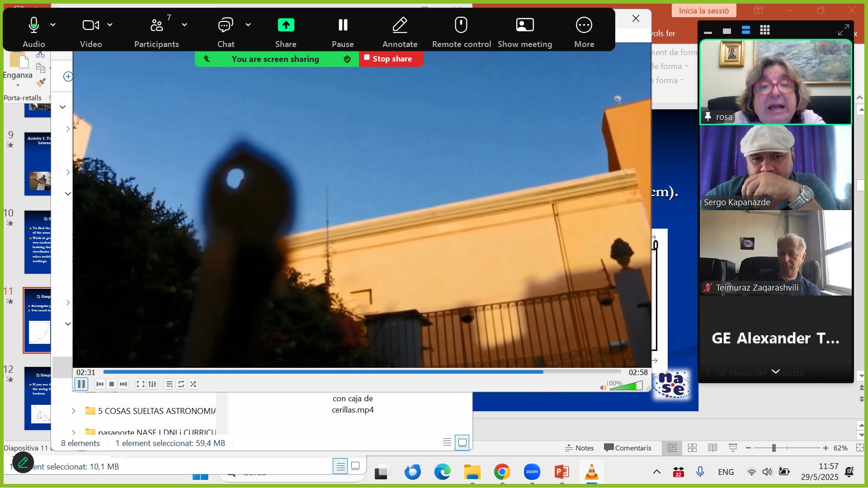Switch PowerPoint to Slide Sorter view
This screenshot has width=868, height=488.
[692, 448]
